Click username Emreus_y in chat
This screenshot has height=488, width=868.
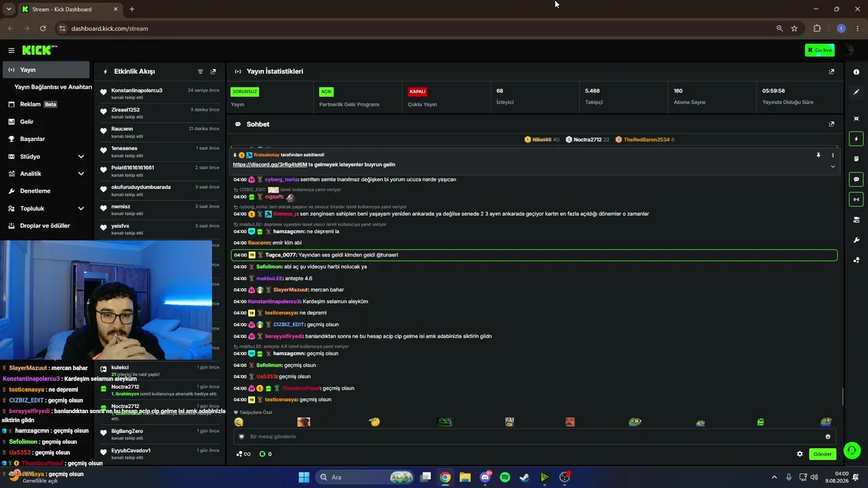point(285,214)
